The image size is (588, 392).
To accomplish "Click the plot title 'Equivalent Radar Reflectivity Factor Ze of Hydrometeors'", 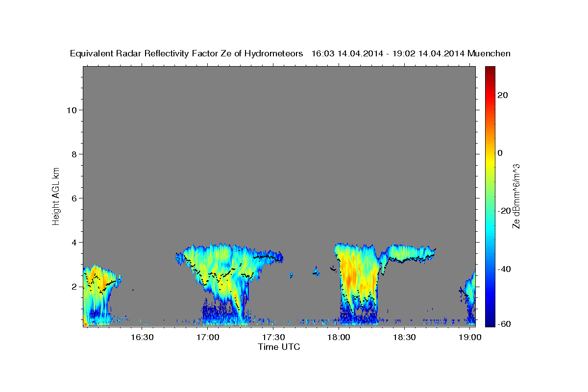I will [x=187, y=54].
